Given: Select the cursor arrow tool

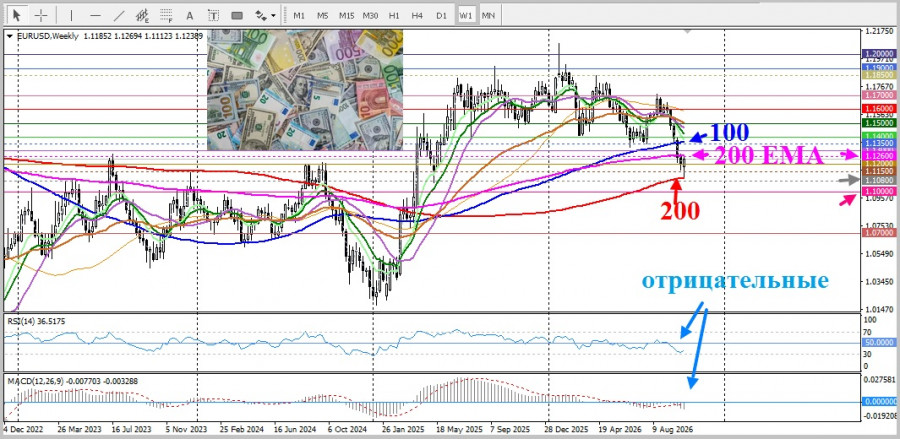Looking at the screenshot, I should pyautogui.click(x=17, y=15).
